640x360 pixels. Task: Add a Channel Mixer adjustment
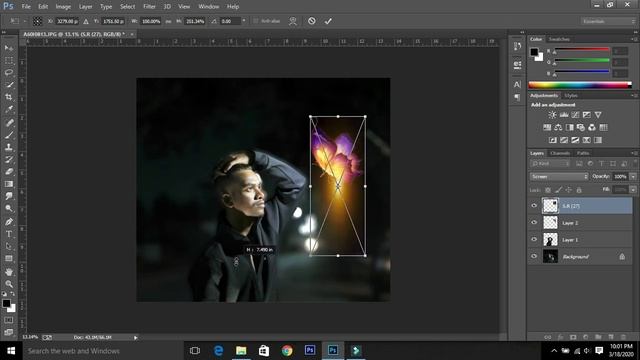tap(592, 127)
